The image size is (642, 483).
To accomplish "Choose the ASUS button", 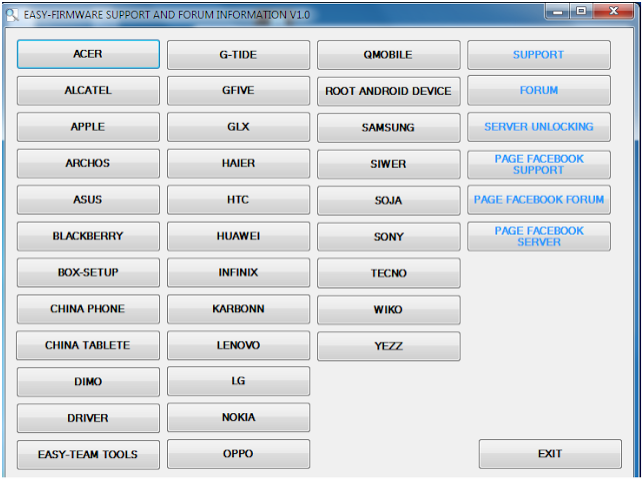I will point(88,200).
